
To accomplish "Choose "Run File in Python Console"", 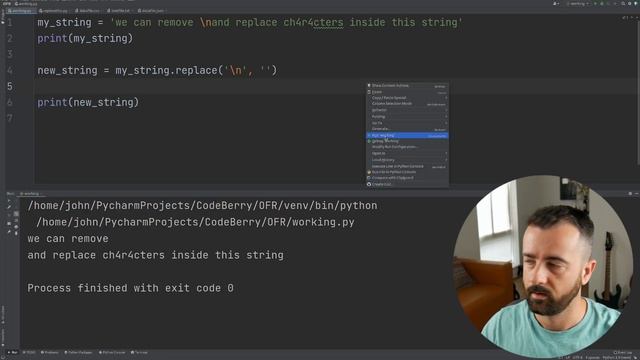I will point(407,172).
